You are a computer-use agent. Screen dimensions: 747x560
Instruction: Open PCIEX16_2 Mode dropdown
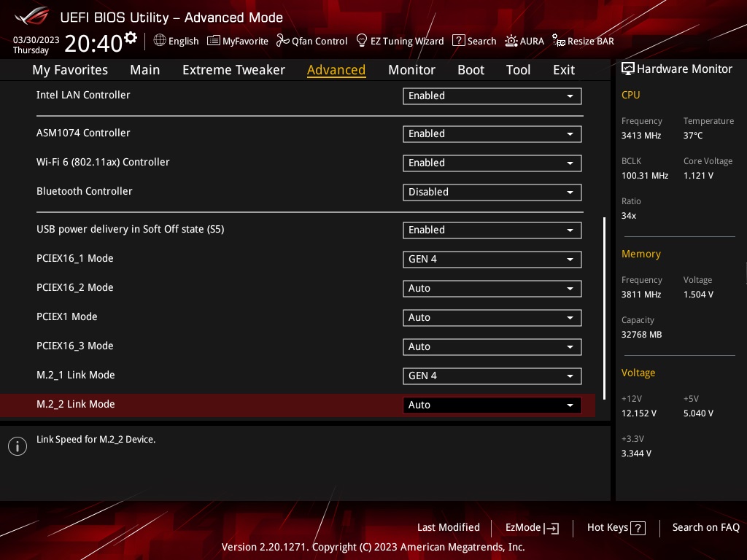[x=492, y=288]
